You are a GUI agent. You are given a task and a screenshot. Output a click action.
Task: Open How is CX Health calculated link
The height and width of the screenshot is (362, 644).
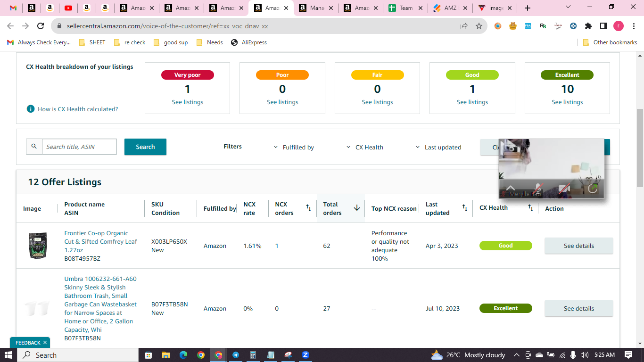pos(78,109)
